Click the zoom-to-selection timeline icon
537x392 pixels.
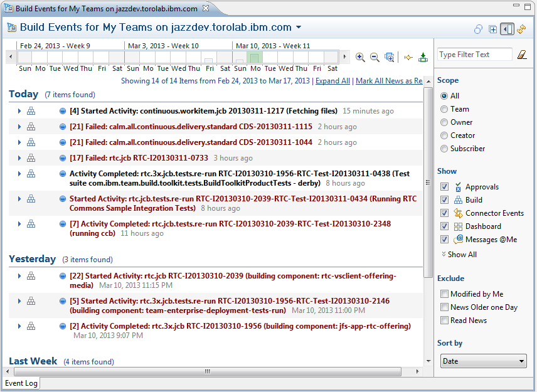pyautogui.click(x=390, y=57)
